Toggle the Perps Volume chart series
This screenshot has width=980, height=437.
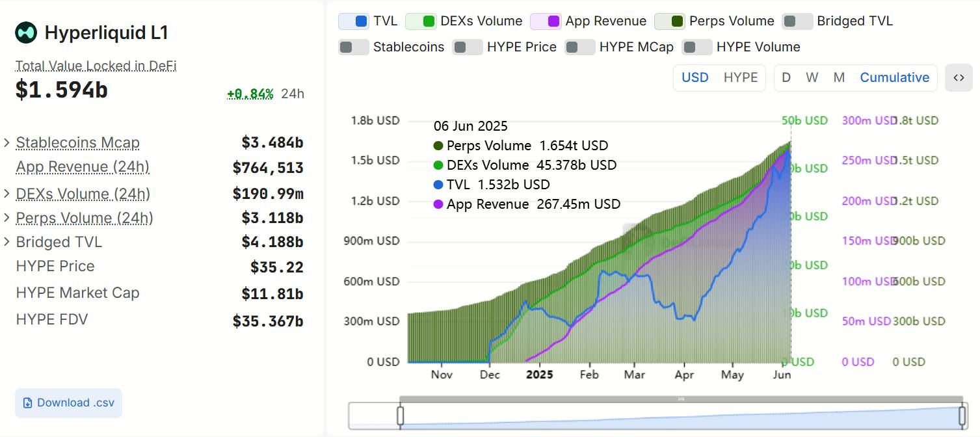point(670,21)
